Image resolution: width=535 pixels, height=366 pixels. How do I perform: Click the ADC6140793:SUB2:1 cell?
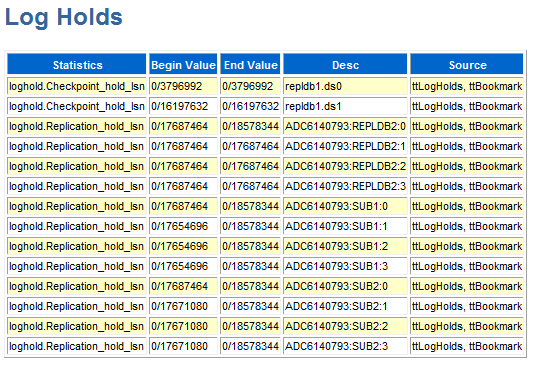tap(345, 306)
